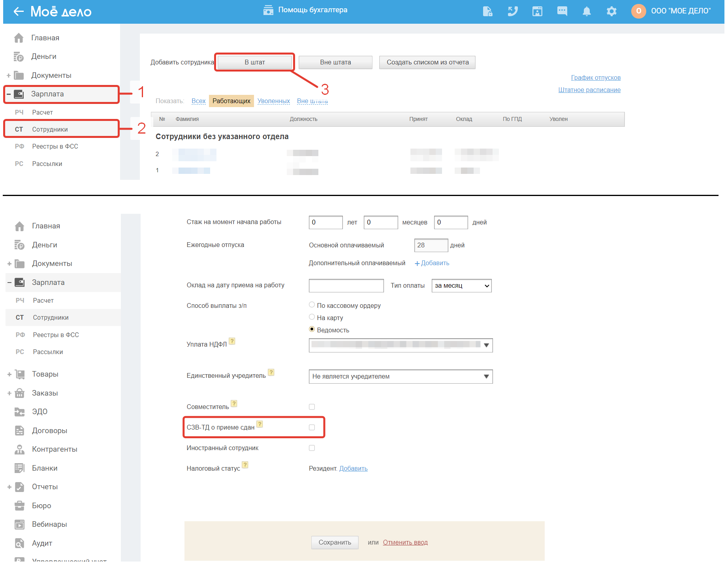Tick the Совместитель checkbox
Viewport: 728px width, 573px height.
point(312,407)
